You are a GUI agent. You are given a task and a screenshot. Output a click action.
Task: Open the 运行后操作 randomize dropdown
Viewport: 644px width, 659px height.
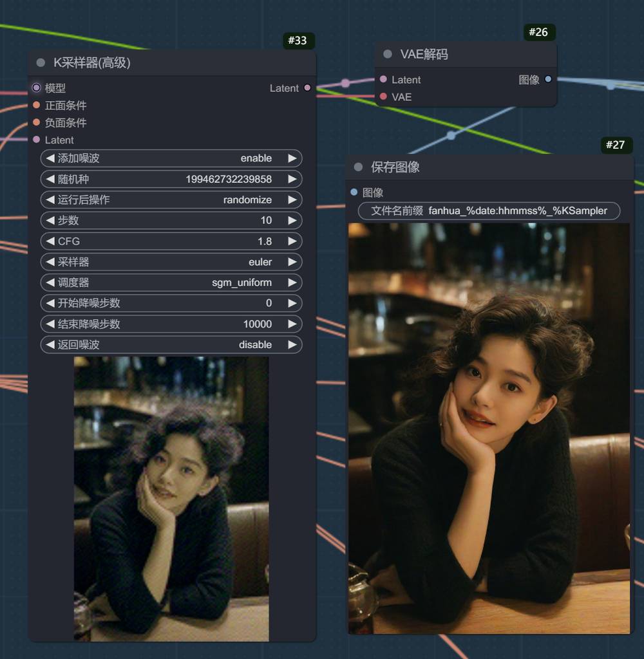171,200
